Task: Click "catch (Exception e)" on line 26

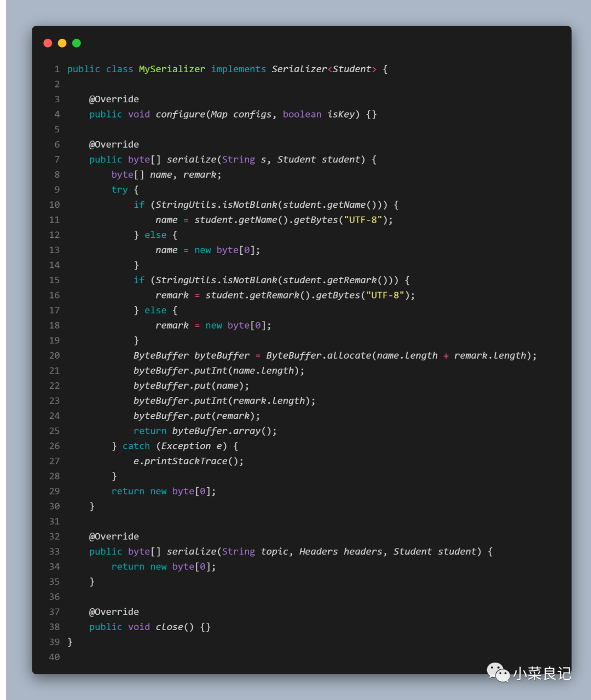Action: [175, 446]
